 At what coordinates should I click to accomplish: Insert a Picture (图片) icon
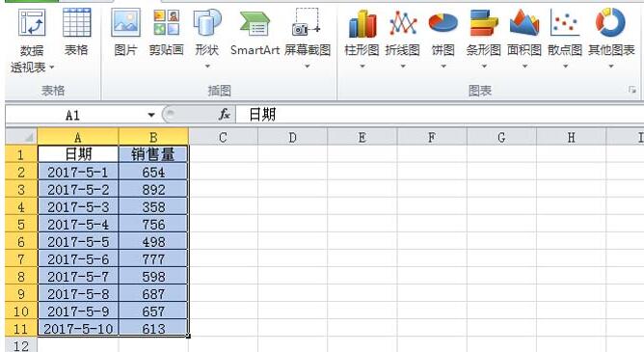125,22
